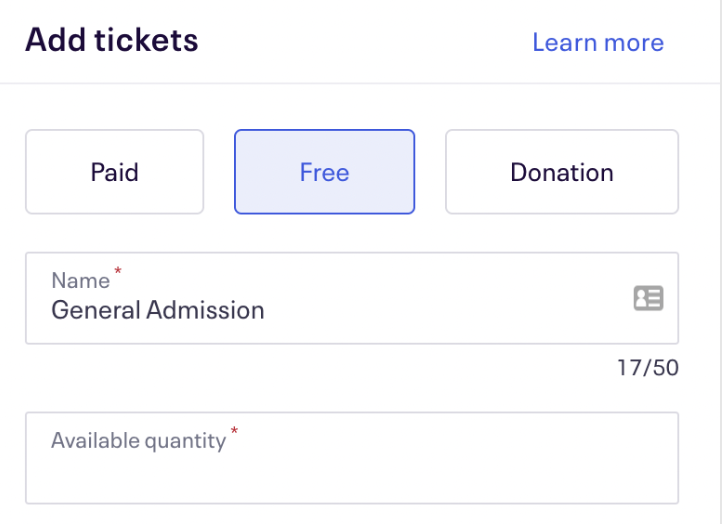Open the autofill card icon beside General Admission
Viewport: 722px width, 524px height.
[648, 298]
